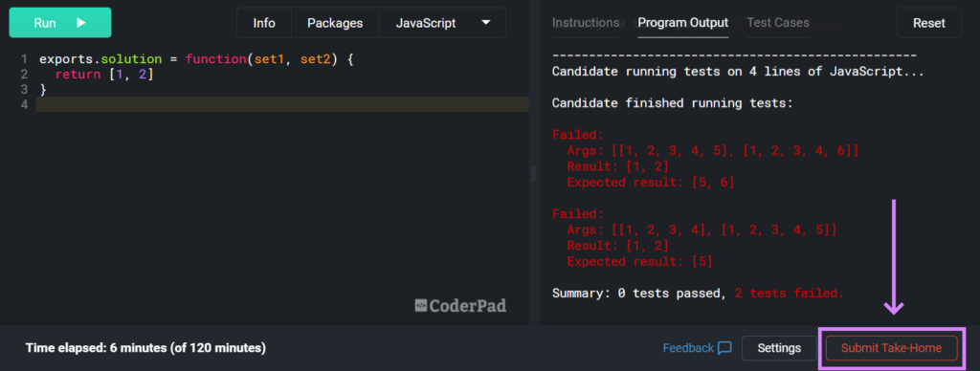Viewport: 980px width, 371px height.
Task: Click the Packages button
Action: click(335, 23)
